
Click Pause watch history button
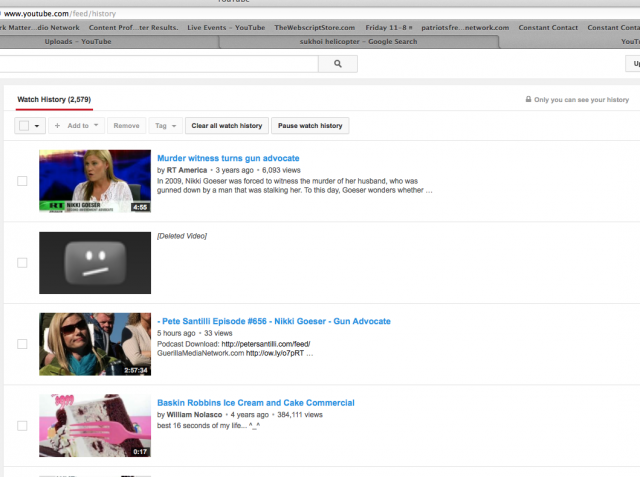(x=310, y=126)
